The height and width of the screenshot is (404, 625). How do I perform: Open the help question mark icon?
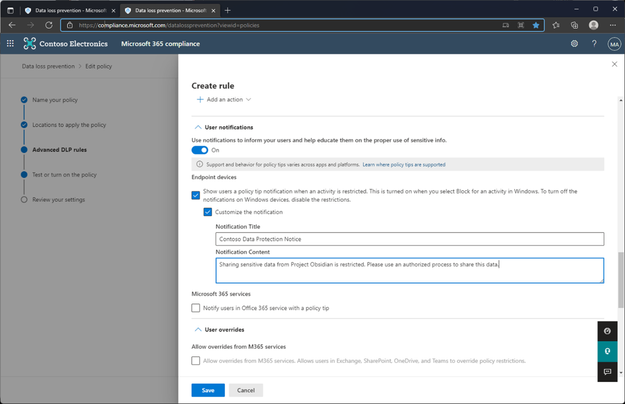pos(594,43)
